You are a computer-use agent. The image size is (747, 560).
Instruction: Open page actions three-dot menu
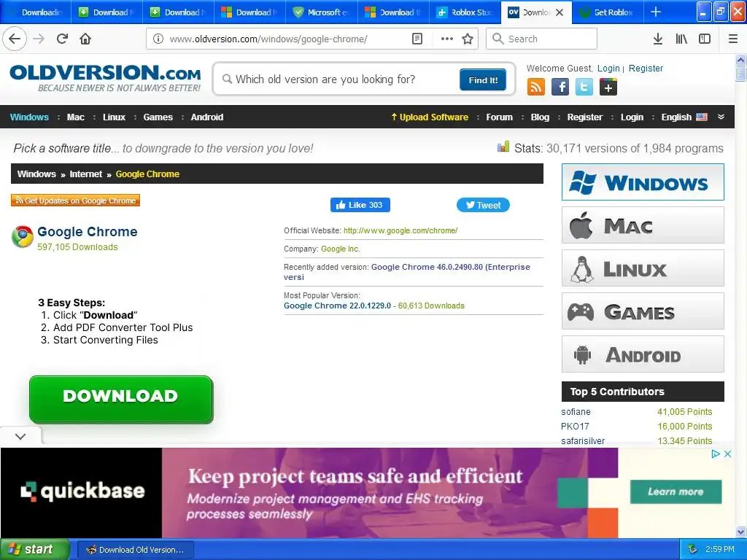[447, 39]
